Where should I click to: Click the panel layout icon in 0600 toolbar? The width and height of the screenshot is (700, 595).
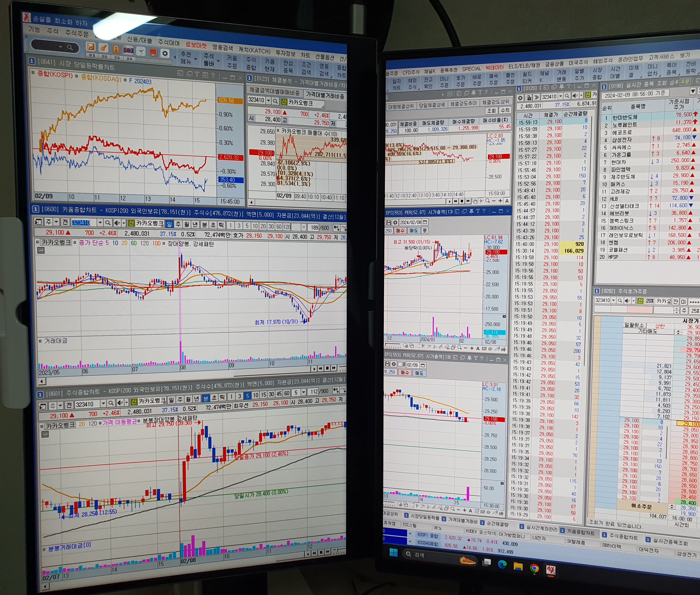(38, 222)
